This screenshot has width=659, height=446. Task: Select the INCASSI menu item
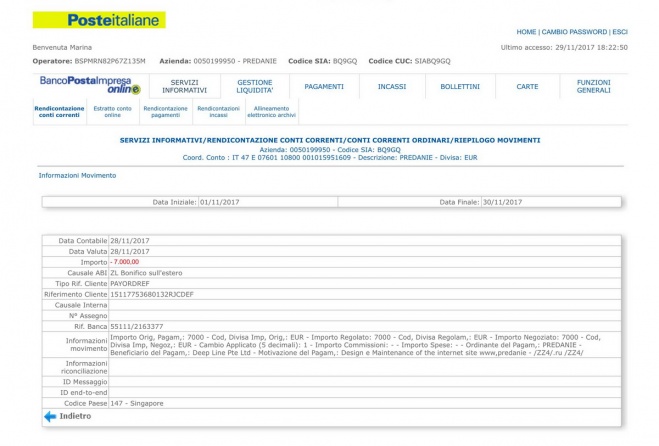click(x=392, y=87)
